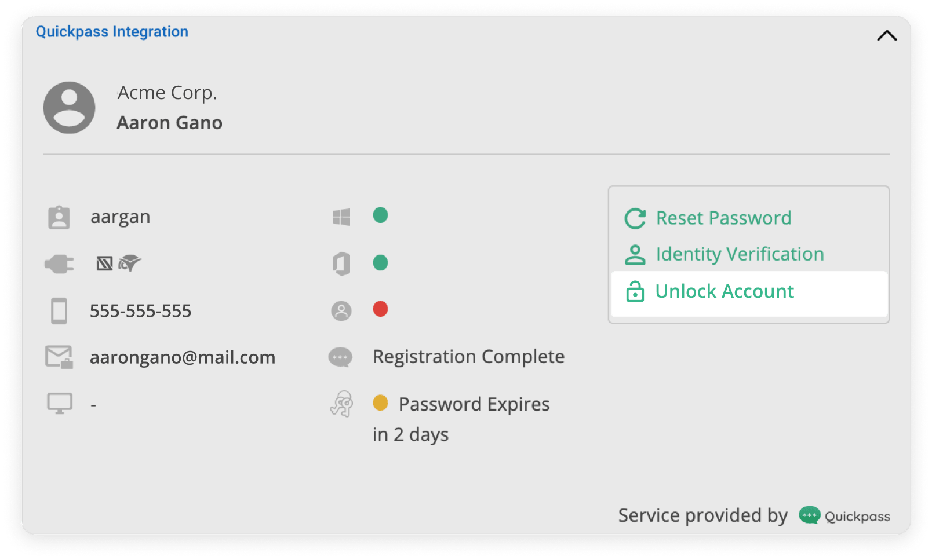932x560 pixels.
Task: Click the computer monitor icon
Action: pos(59,404)
